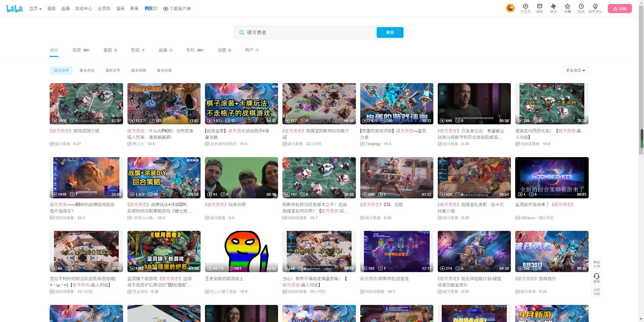Switch to the 视频 99+ tab

coord(81,50)
